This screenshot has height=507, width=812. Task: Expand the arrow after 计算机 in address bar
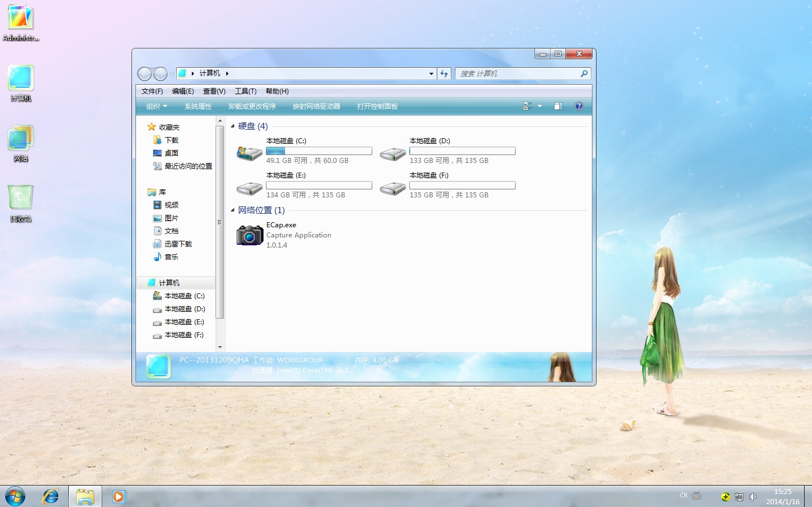pyautogui.click(x=227, y=73)
